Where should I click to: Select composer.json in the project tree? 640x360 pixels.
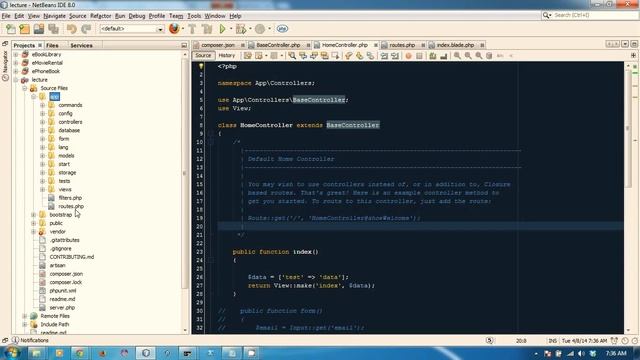coord(66,274)
